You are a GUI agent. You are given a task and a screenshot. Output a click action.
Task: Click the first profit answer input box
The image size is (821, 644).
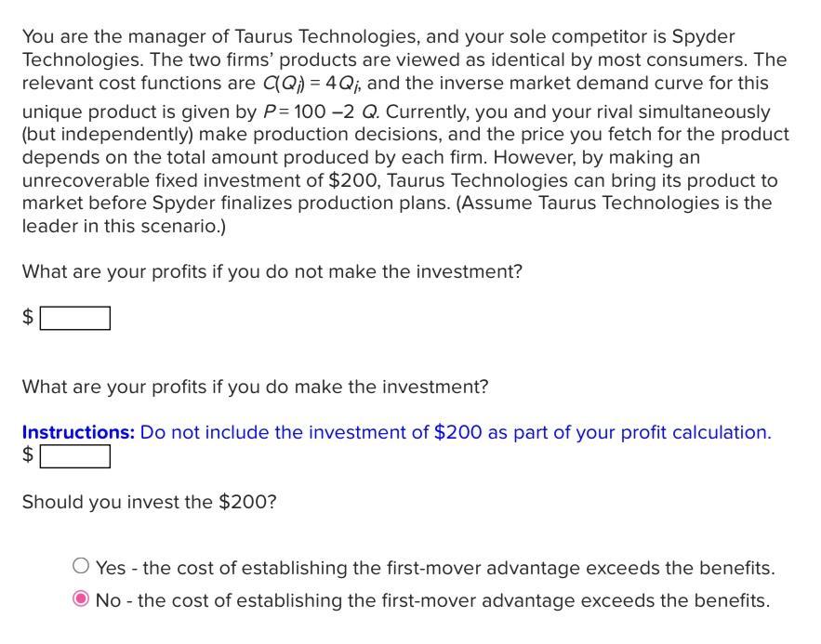click(73, 318)
